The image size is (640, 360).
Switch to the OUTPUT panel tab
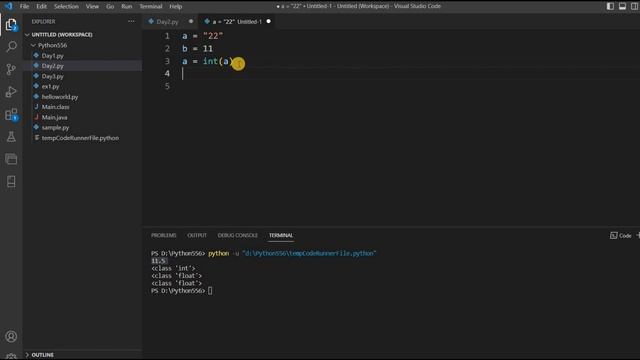pos(197,236)
